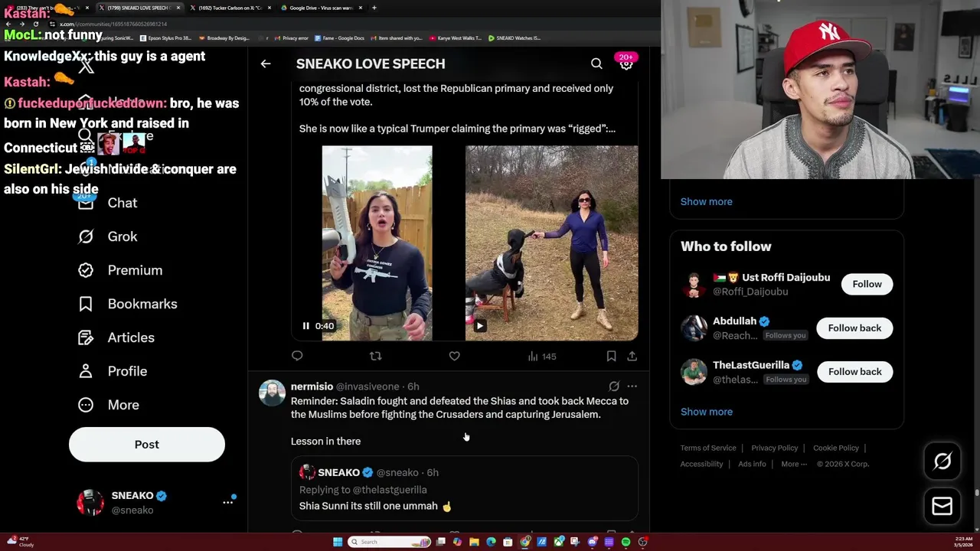Click nermisio's avatar picture

(x=272, y=393)
